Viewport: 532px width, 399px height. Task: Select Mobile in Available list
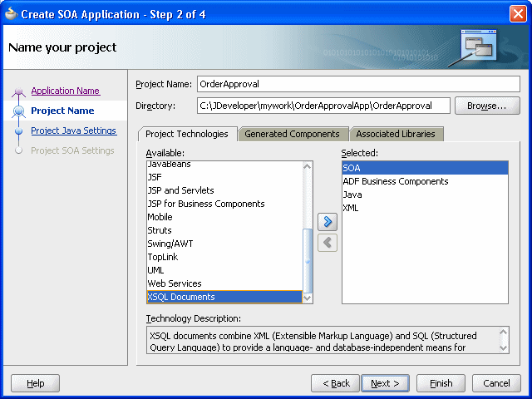tap(224, 217)
